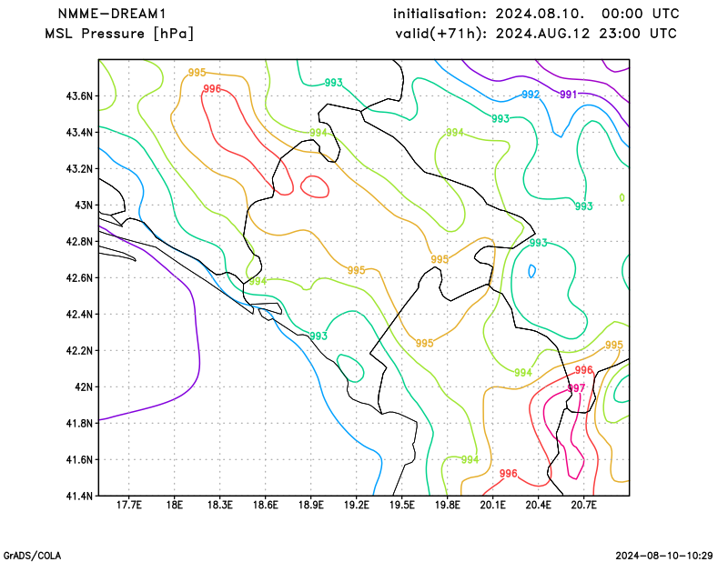Click the "41.6N" latitude label
728x562 pixels.
point(79,459)
